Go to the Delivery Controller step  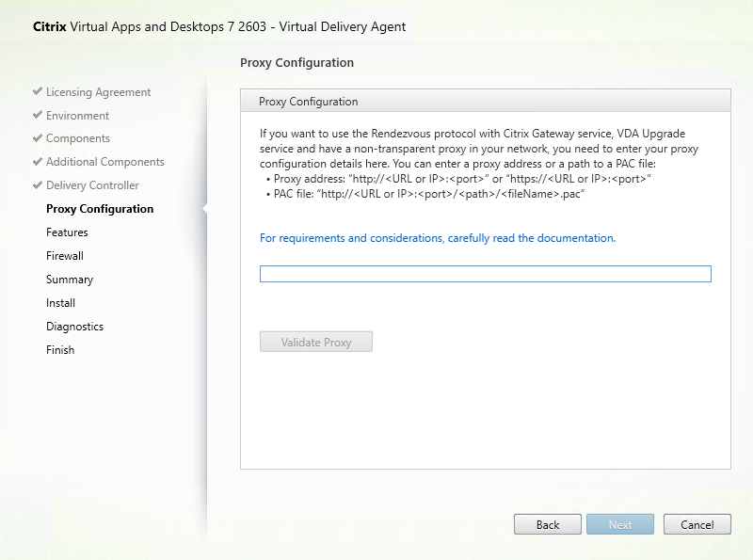point(92,185)
